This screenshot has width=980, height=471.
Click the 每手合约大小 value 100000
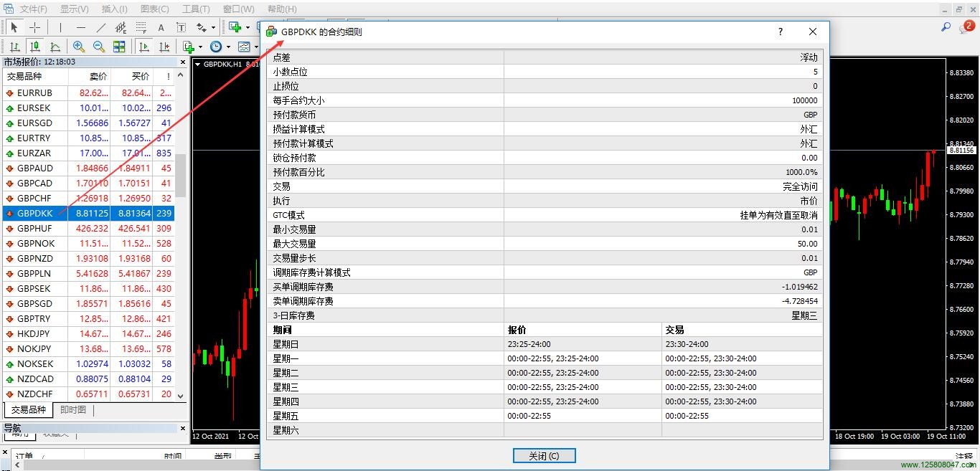(805, 100)
